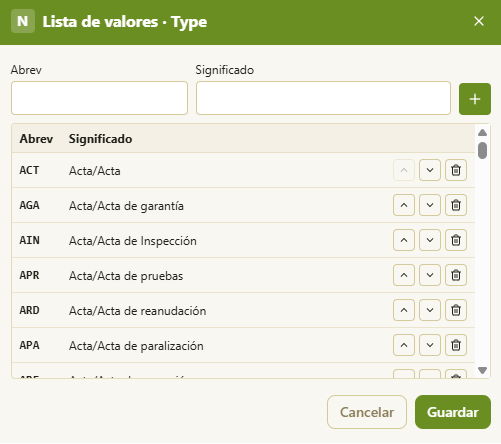
Task: Delete the APA Acta de paralización row
Action: 456,345
